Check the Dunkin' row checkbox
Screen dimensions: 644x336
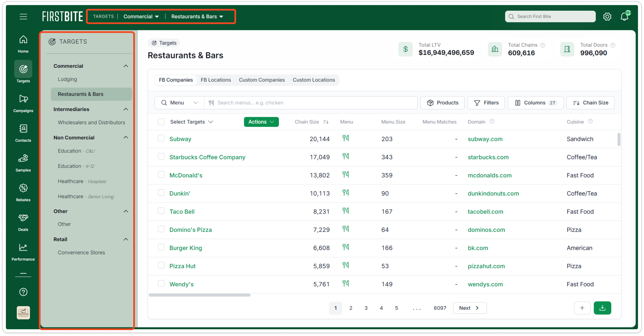[x=161, y=193]
